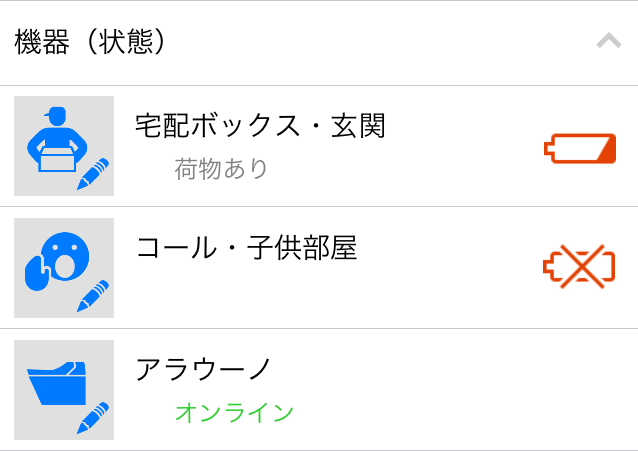This screenshot has width=638, height=451.
Task: Open the コール・子供部屋 device name
Action: click(246, 248)
